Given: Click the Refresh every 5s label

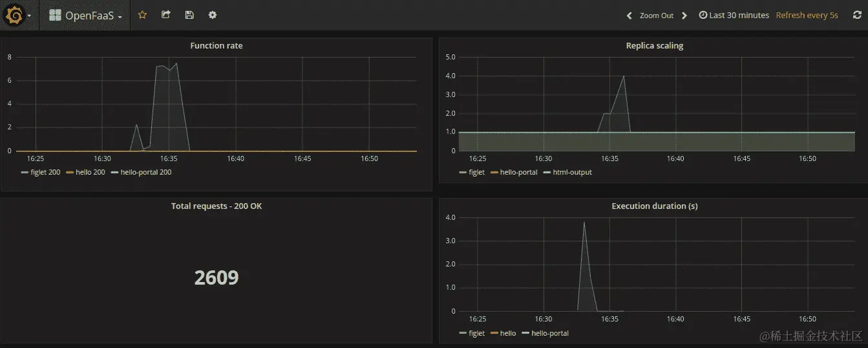Looking at the screenshot, I should tap(807, 16).
